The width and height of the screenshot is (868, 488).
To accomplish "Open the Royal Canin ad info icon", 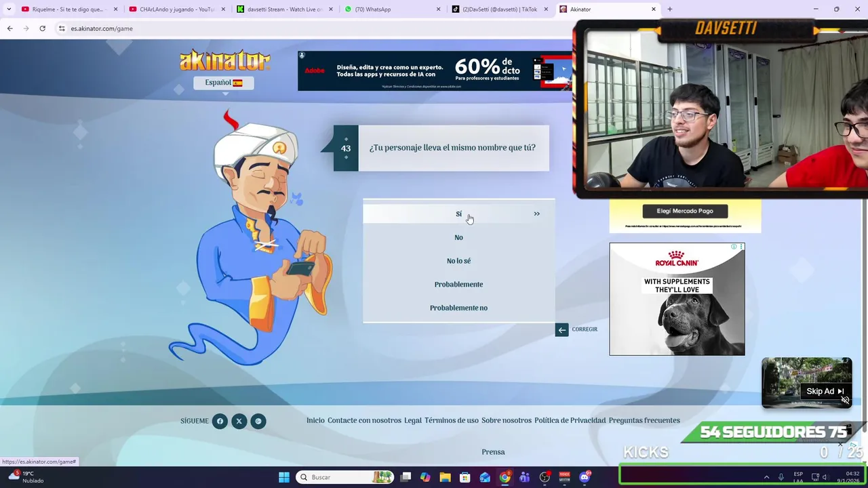I will 734,247.
